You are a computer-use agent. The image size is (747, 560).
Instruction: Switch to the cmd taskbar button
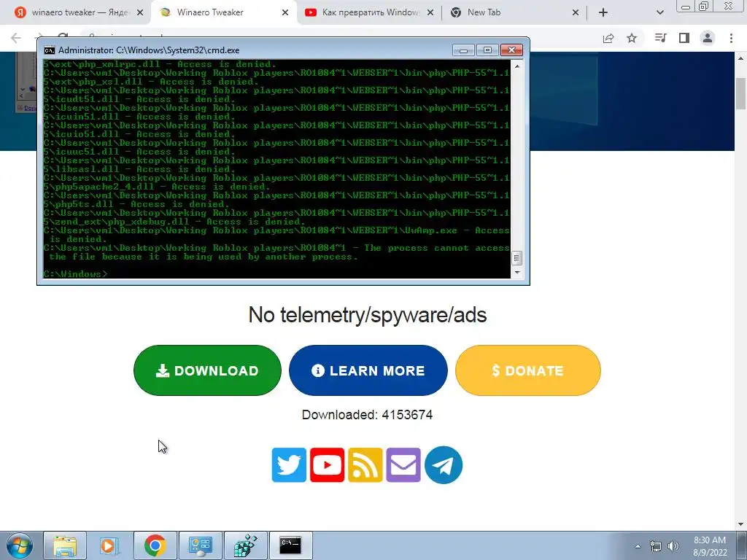[290, 545]
